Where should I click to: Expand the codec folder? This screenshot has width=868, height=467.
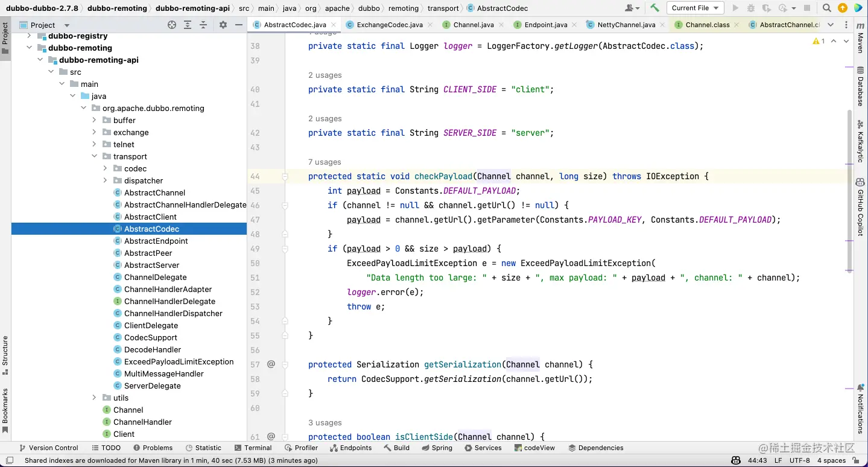pyautogui.click(x=105, y=168)
